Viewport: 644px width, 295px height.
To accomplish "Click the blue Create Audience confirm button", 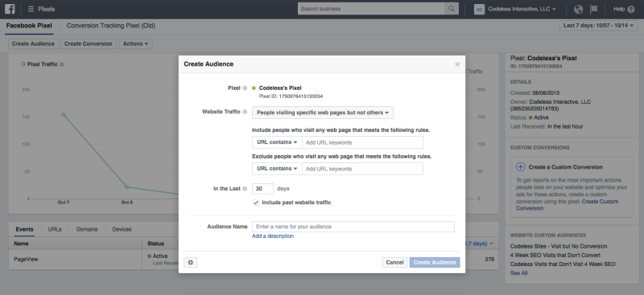I will click(x=435, y=263).
